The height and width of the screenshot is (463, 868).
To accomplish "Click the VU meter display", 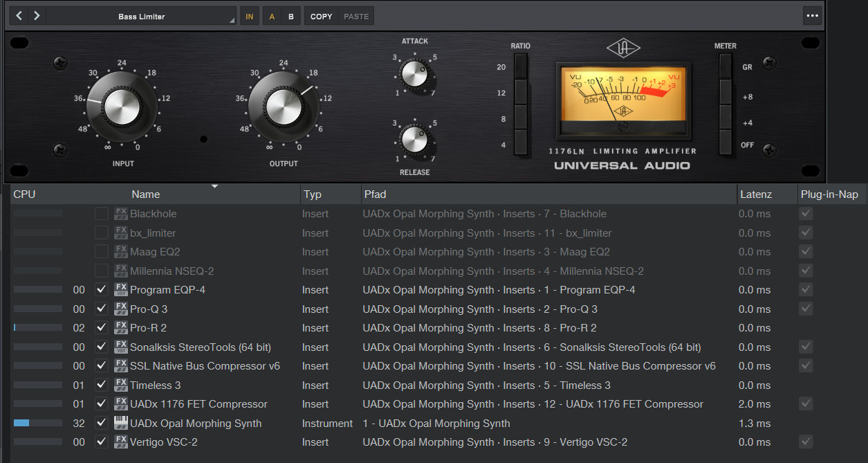I will pyautogui.click(x=624, y=102).
